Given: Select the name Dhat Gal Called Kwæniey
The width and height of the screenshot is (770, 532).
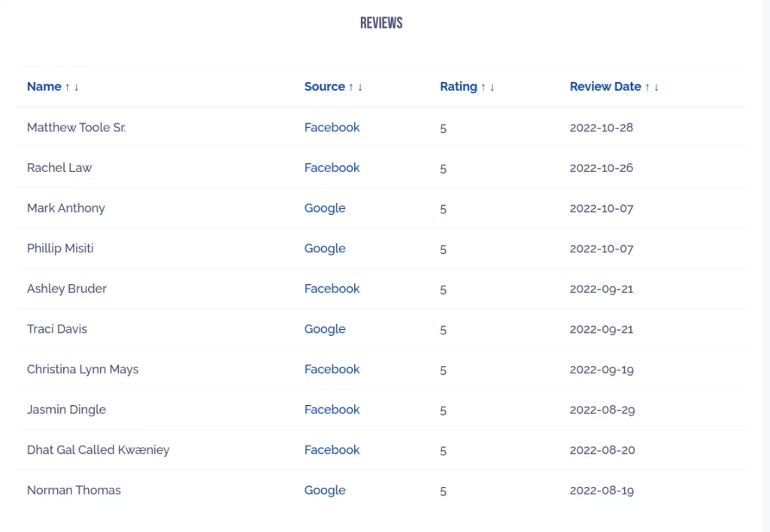Looking at the screenshot, I should click(99, 449).
